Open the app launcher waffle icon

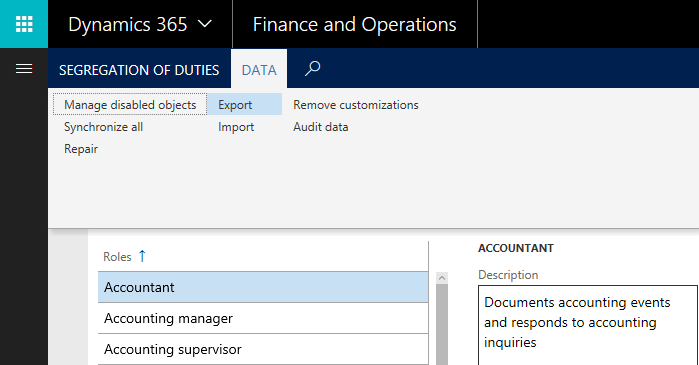point(24,24)
